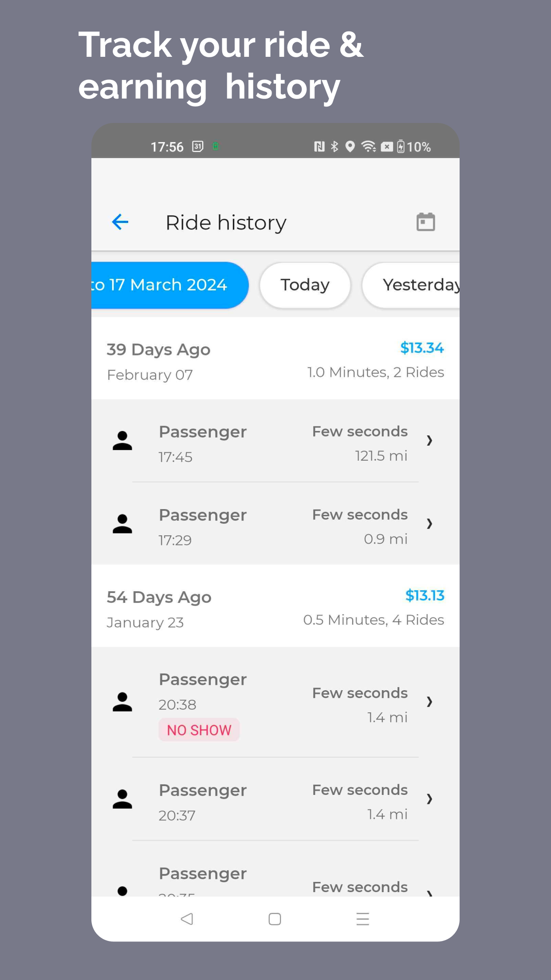Tap passenger avatar icon for 17:45 ride
The image size is (551, 980).
coord(122,441)
